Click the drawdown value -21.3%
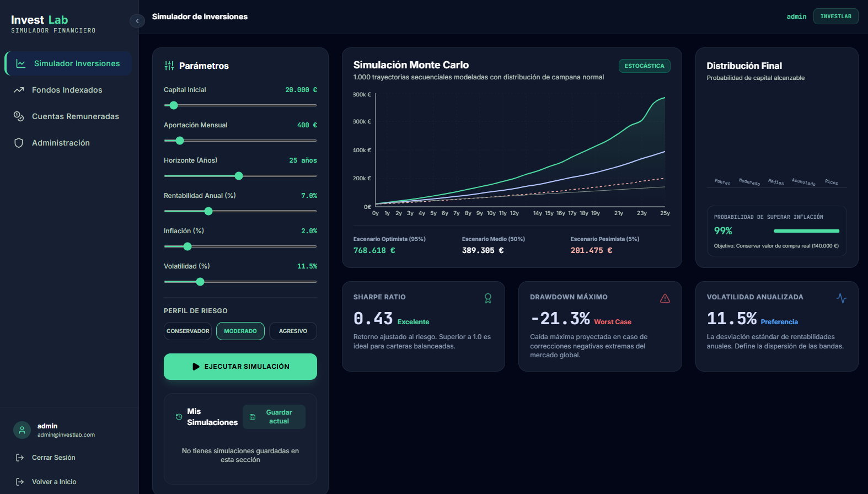The image size is (868, 494). pos(560,319)
